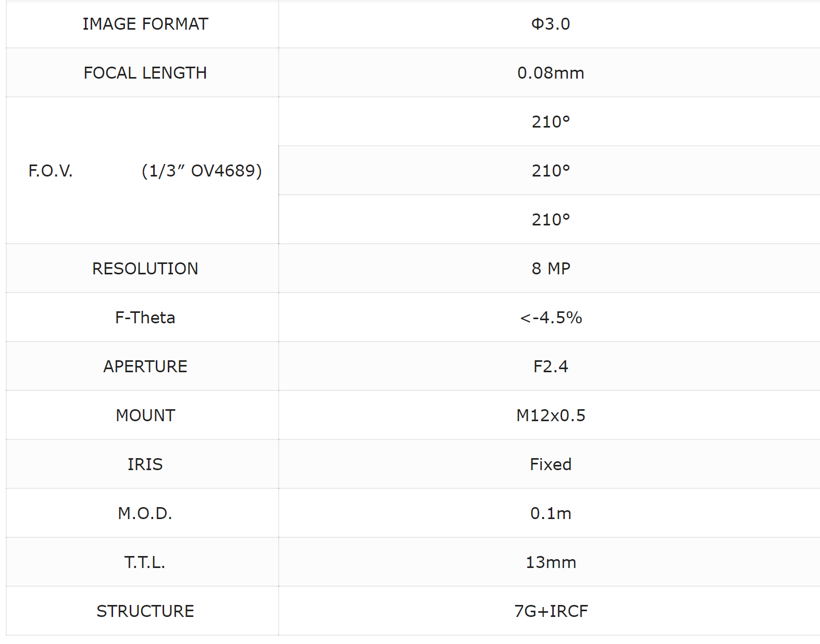
Task: Select the 13mm T.T.L. value
Action: 551,562
